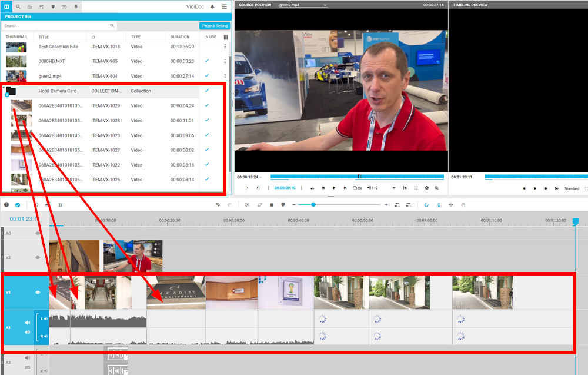Click the link clips chain icon
The width and height of the screenshot is (588, 375).
tap(259, 205)
